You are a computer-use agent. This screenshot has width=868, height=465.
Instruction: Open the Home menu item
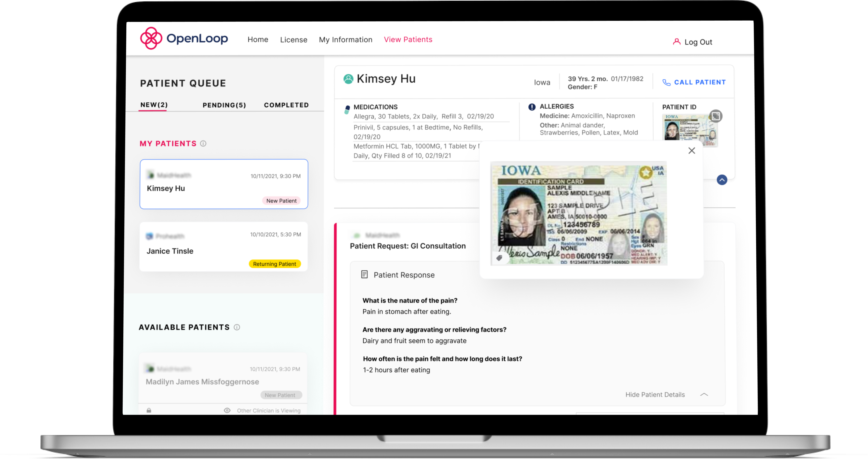(258, 40)
